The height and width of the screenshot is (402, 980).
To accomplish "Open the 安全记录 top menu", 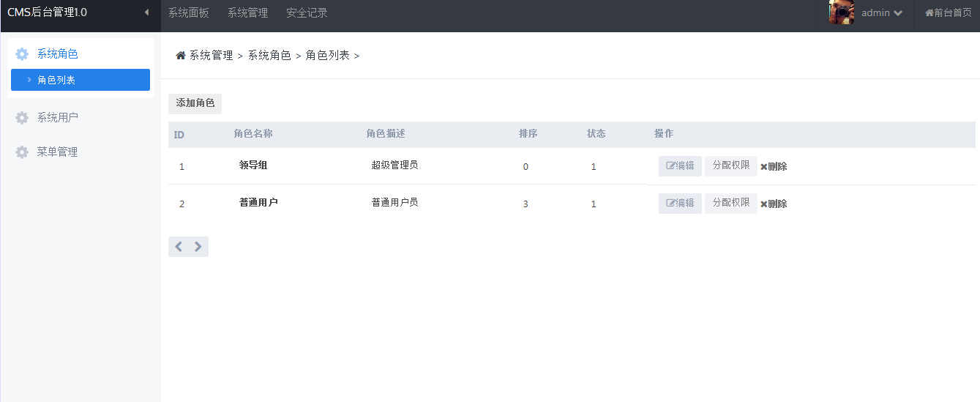I will 307,13.
